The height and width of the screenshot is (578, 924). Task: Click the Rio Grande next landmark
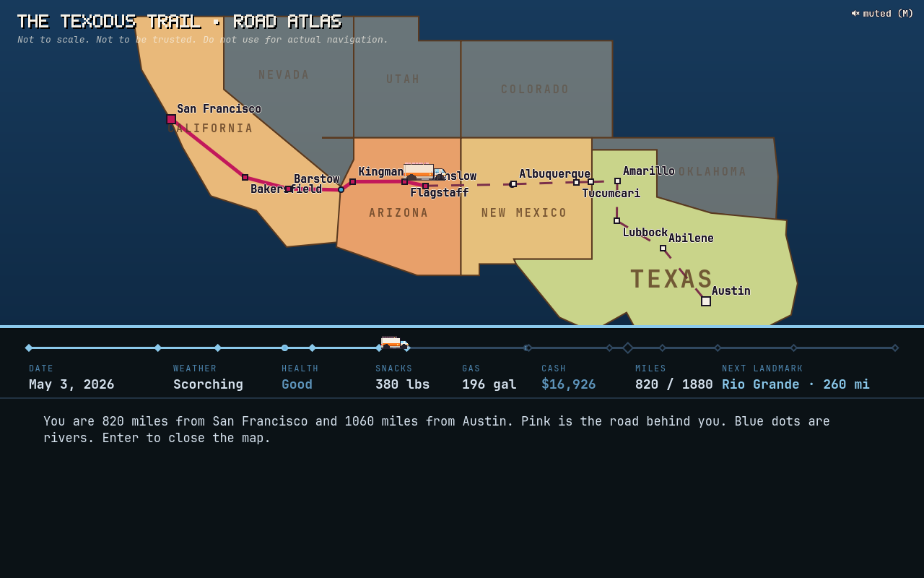pos(796,384)
